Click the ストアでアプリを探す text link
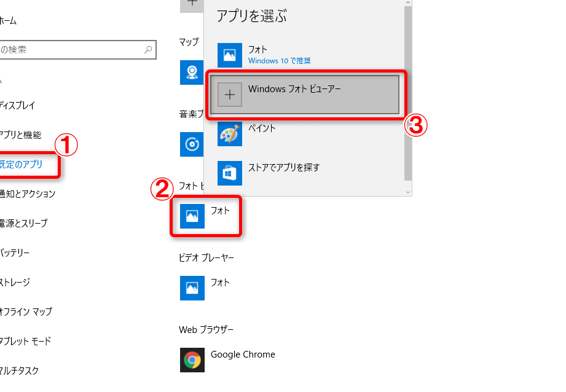 (x=284, y=167)
